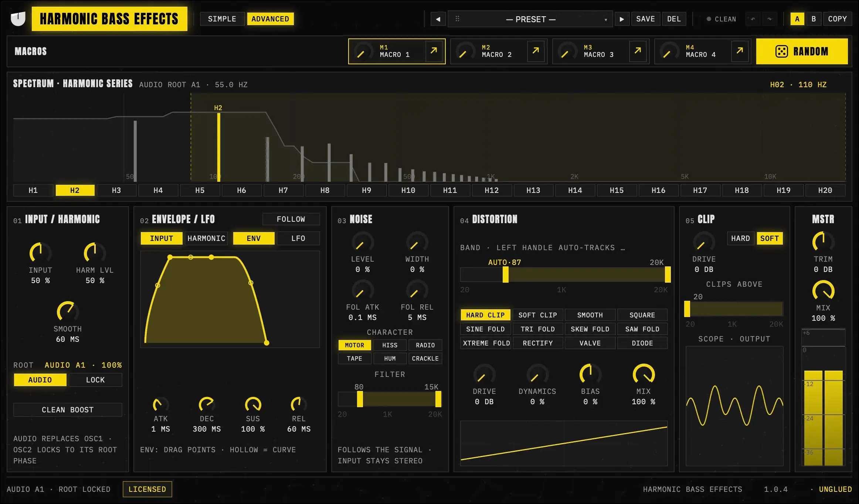Click the noise filter 15K right handle

pos(438,399)
